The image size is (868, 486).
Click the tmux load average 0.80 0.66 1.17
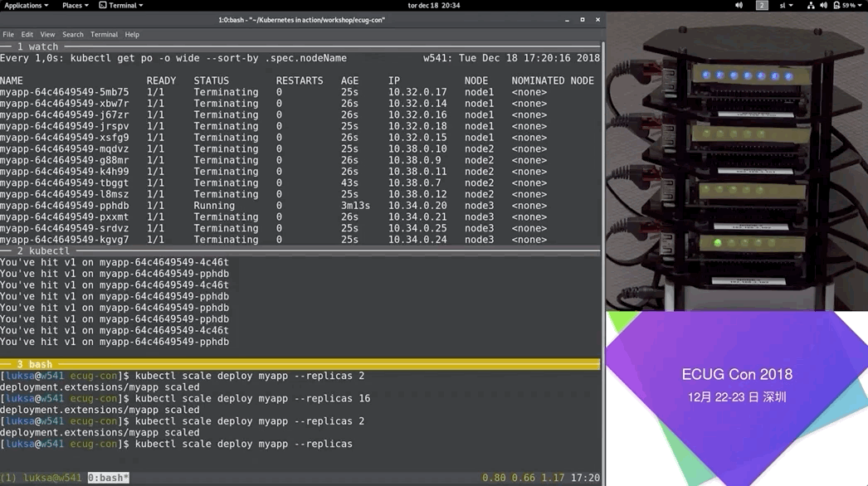(x=523, y=478)
